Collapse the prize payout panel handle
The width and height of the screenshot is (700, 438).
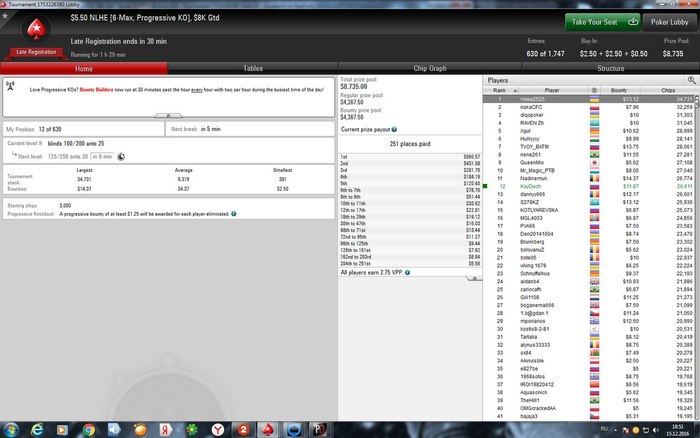[474, 278]
